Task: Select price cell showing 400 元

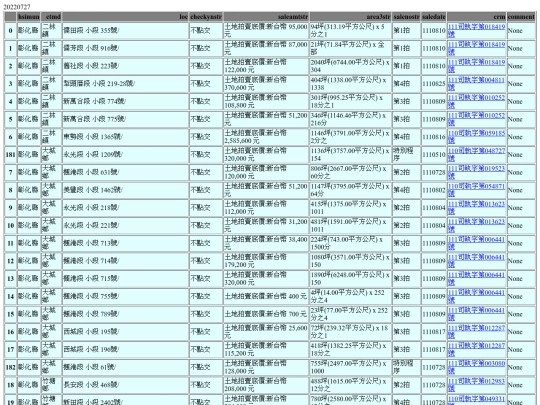Action: (x=266, y=297)
